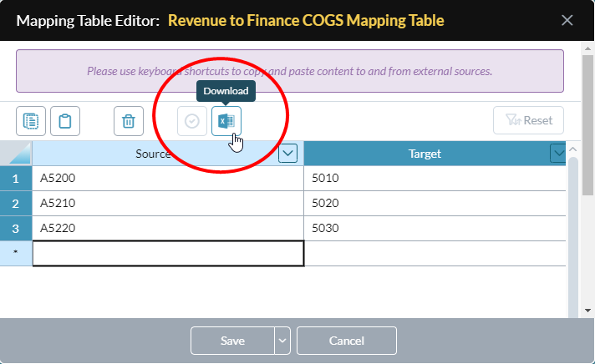Click the Save button

point(232,341)
